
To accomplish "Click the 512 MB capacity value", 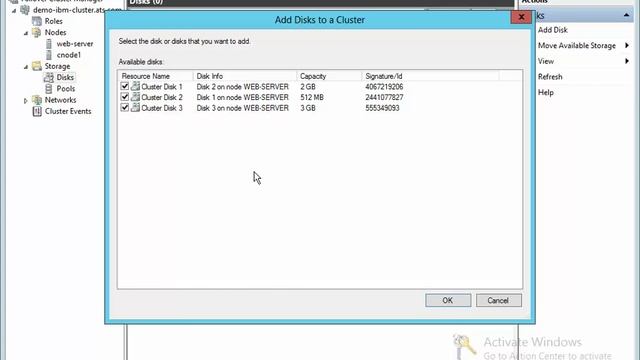I will click(x=312, y=97).
